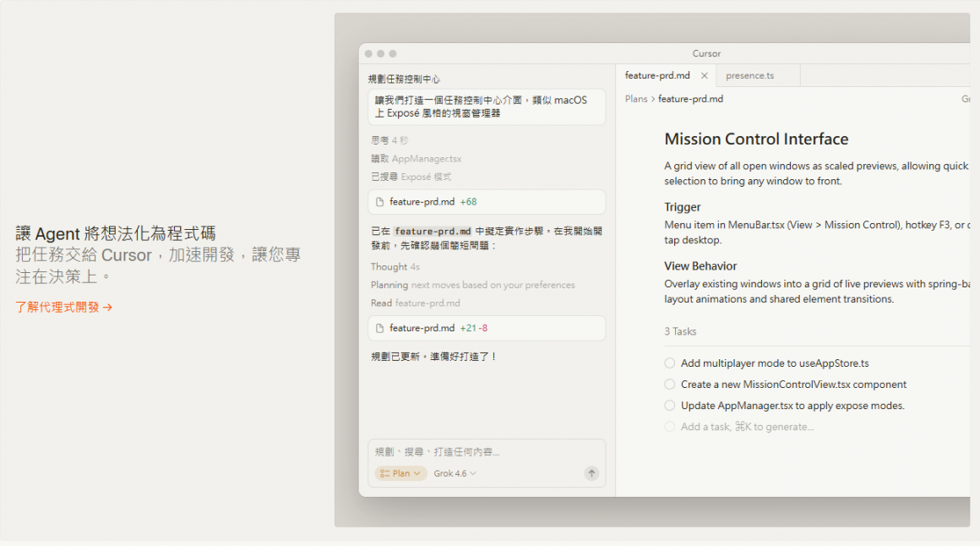Click the Trigger section heading
Viewport: 980px width, 546px height.
pos(683,207)
